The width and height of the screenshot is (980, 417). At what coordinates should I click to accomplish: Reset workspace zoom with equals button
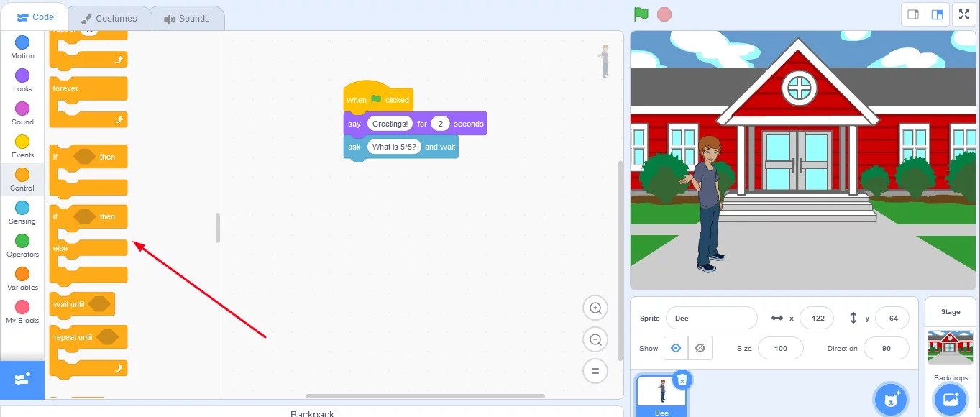[x=595, y=371]
